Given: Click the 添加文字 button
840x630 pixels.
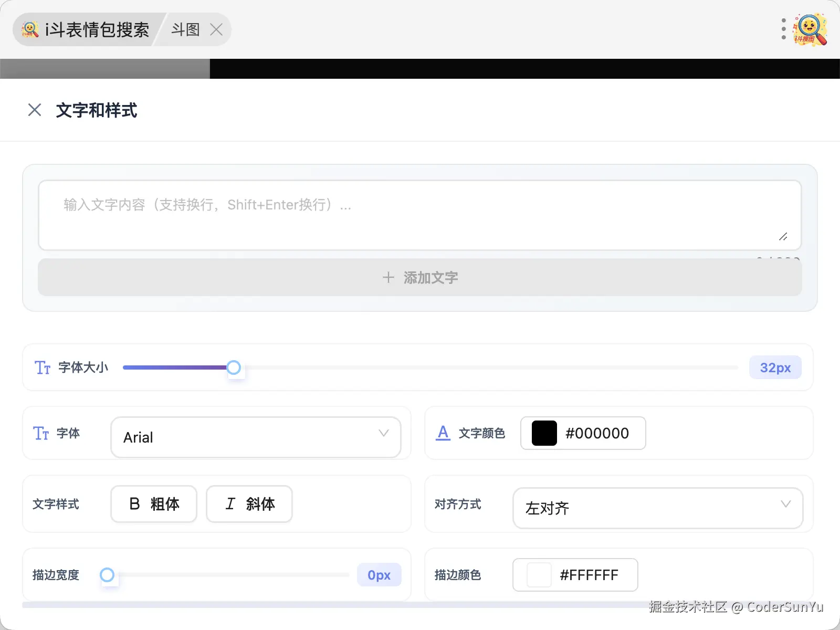Looking at the screenshot, I should (419, 277).
